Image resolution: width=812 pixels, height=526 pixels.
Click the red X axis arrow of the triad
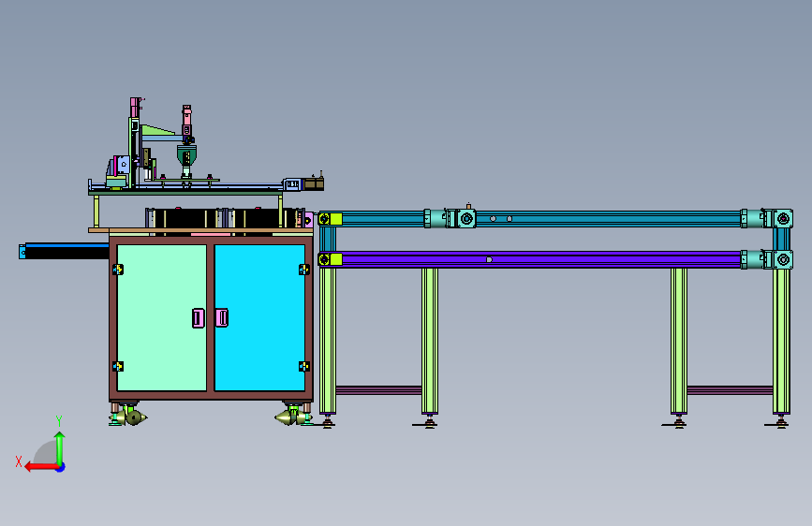41,467
